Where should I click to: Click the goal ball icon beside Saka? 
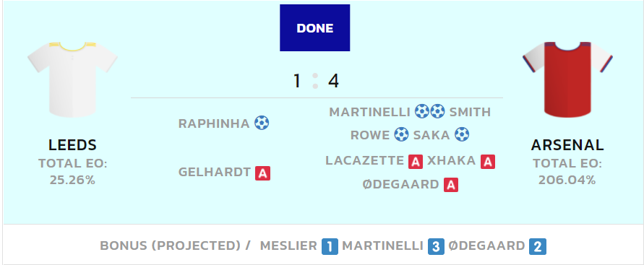(462, 134)
